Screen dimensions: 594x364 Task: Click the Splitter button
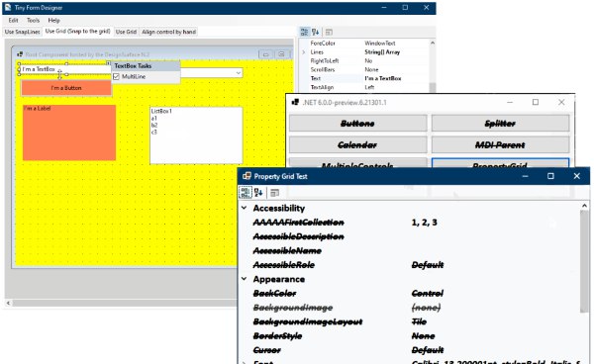[x=500, y=124]
